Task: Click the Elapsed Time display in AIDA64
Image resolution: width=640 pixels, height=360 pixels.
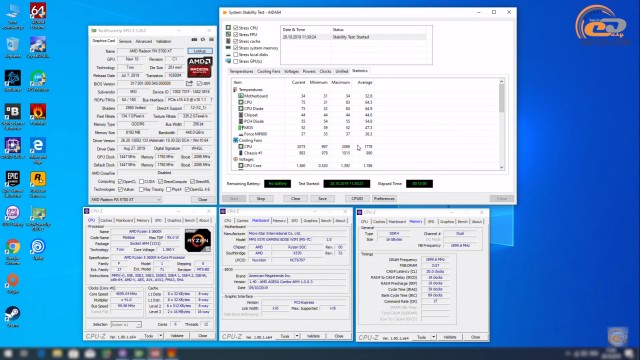Action: [419, 184]
